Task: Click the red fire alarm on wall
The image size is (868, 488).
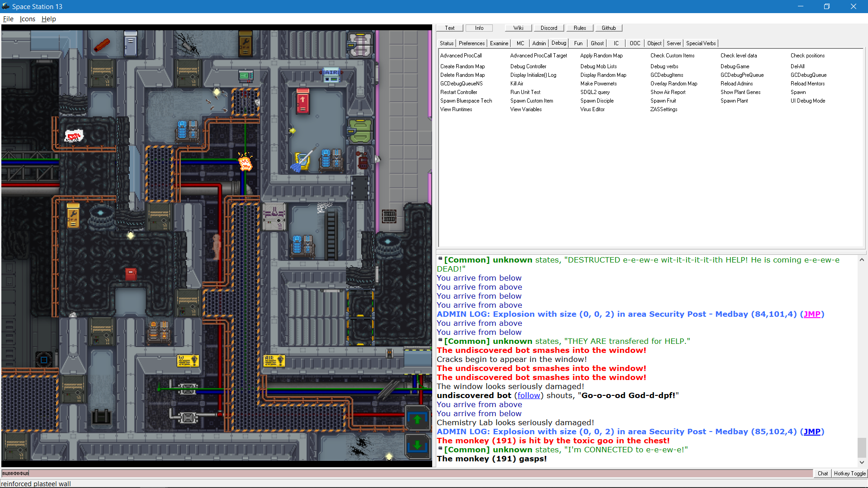Action: 131,273
